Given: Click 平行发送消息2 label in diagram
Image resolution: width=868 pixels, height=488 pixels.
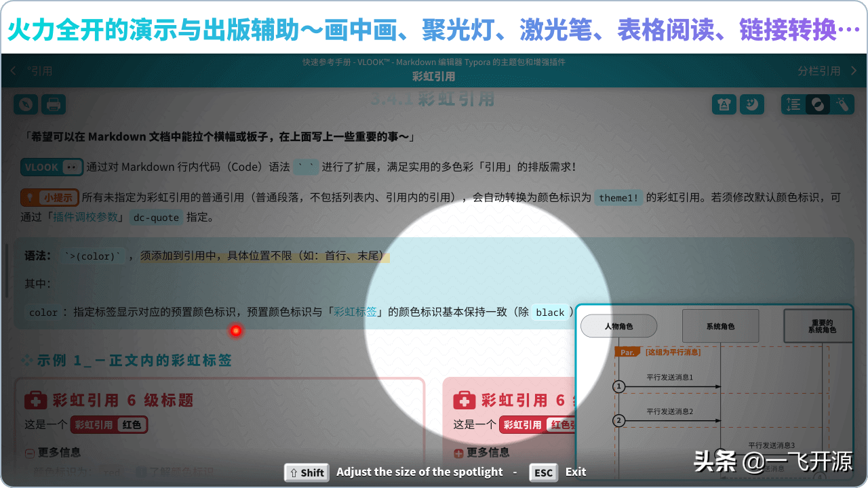Looking at the screenshot, I should tap(669, 411).
